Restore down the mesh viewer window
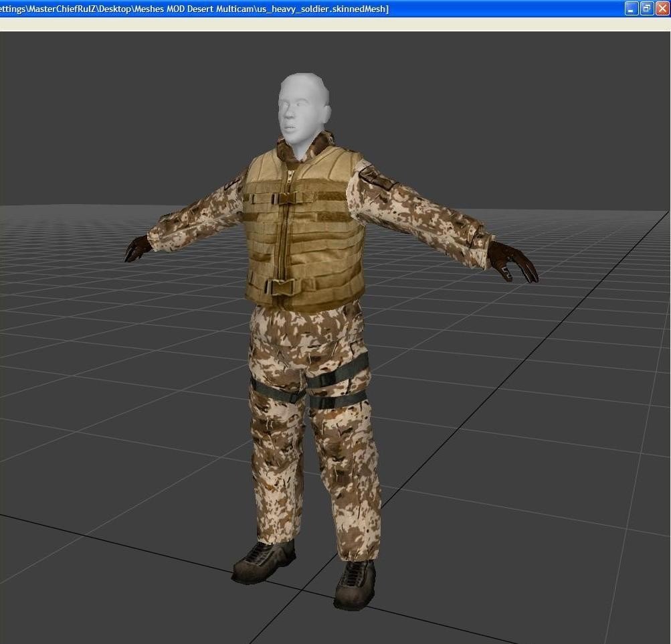The height and width of the screenshot is (644, 671). pos(647,9)
